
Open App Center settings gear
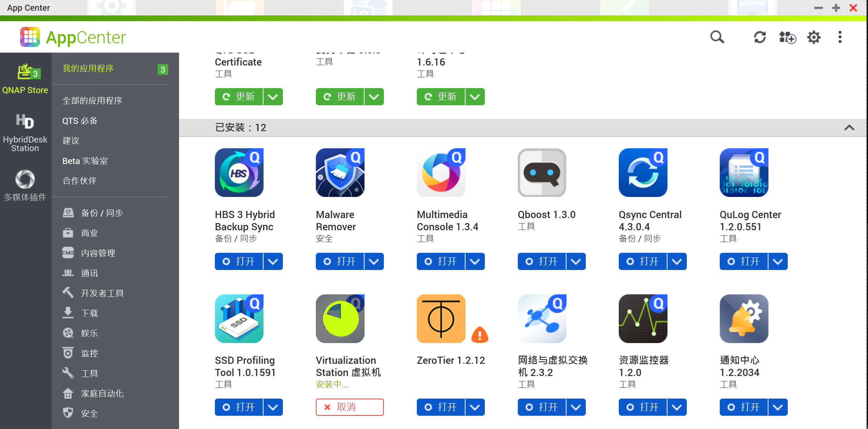(x=814, y=37)
